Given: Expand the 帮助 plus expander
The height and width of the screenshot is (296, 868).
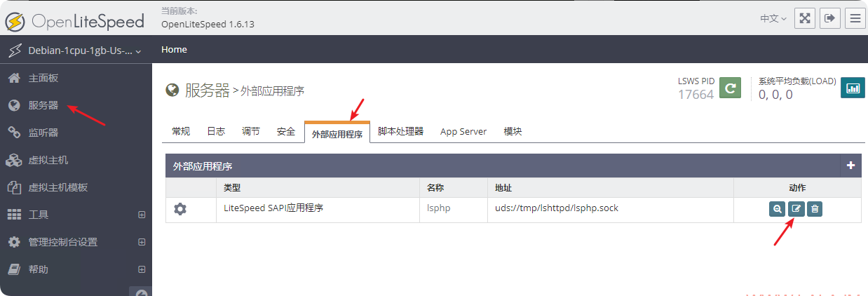Looking at the screenshot, I should (142, 269).
